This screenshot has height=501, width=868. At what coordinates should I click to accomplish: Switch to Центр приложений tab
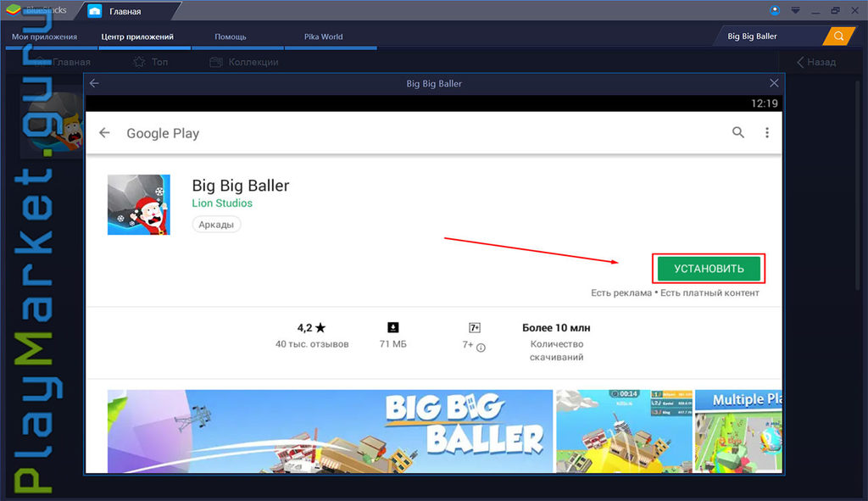(137, 36)
